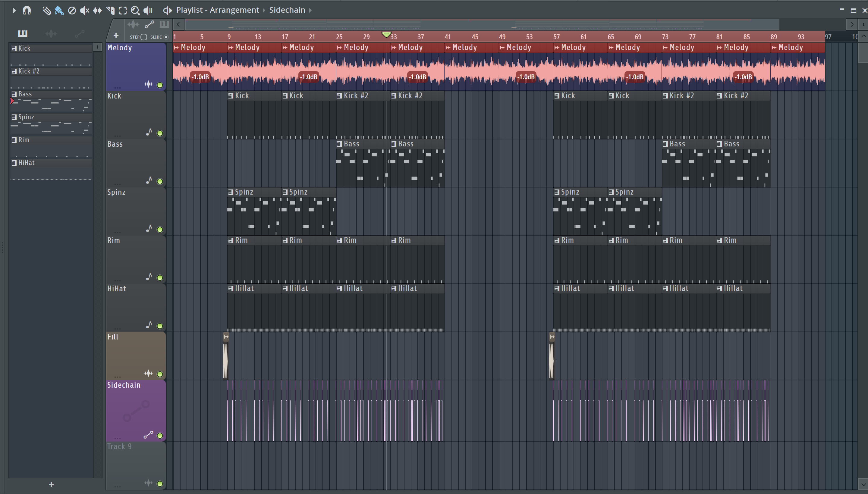This screenshot has height=494, width=868.
Task: Focus automation clips in playlist
Action: tap(149, 24)
